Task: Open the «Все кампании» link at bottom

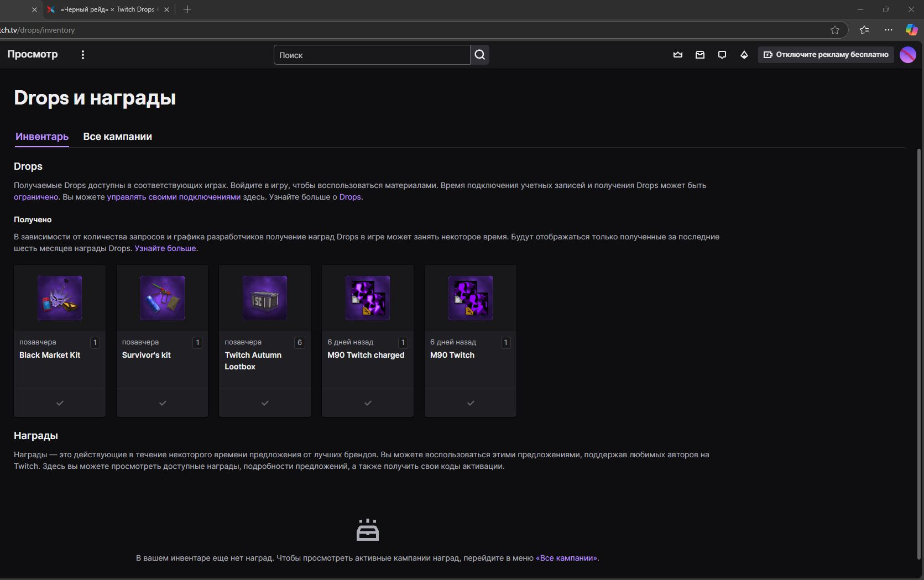Action: [566, 558]
